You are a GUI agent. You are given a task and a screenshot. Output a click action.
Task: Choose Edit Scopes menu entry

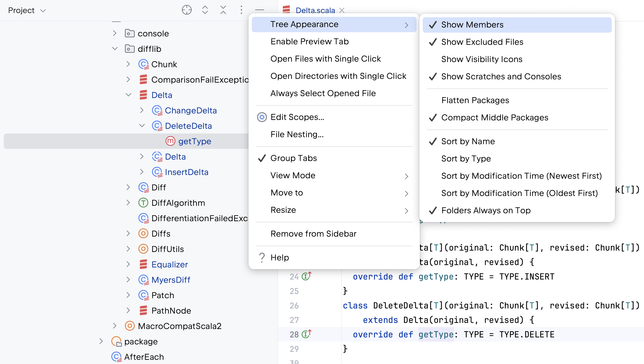tap(297, 117)
